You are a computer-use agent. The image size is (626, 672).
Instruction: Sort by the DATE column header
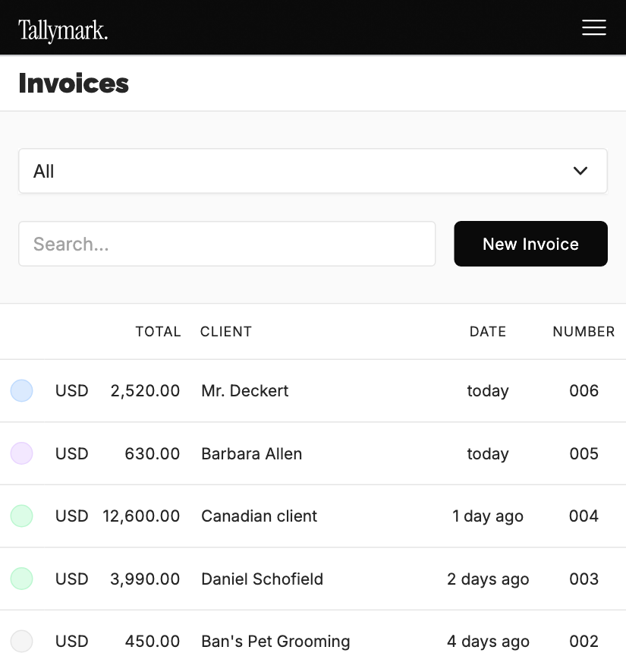(488, 332)
